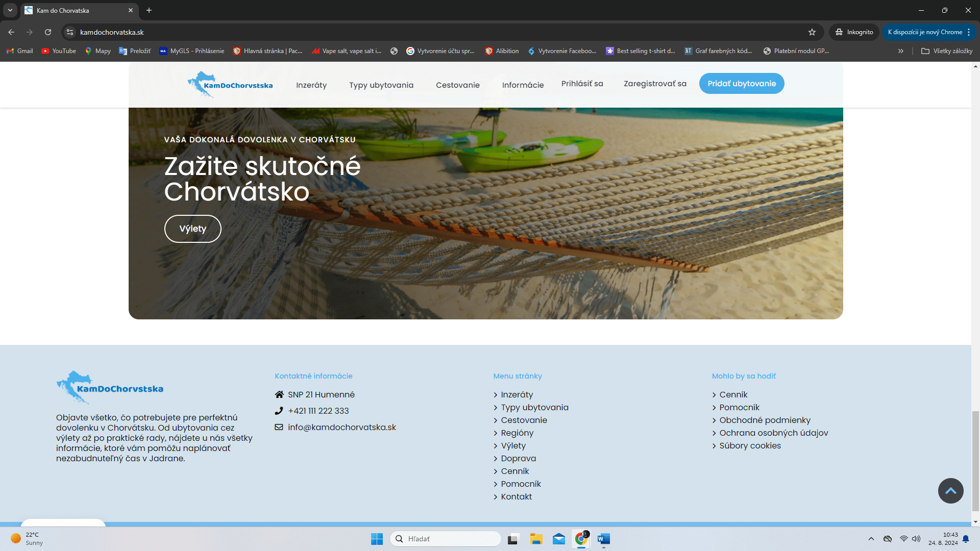Open Ochrana osobných údajov link
Image resolution: width=980 pixels, height=551 pixels.
pyautogui.click(x=774, y=433)
